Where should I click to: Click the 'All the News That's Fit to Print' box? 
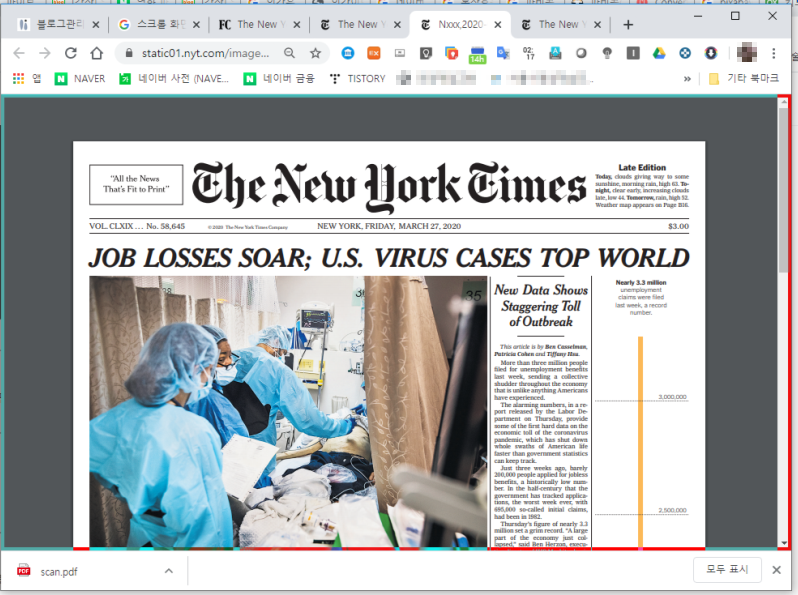[x=136, y=184]
